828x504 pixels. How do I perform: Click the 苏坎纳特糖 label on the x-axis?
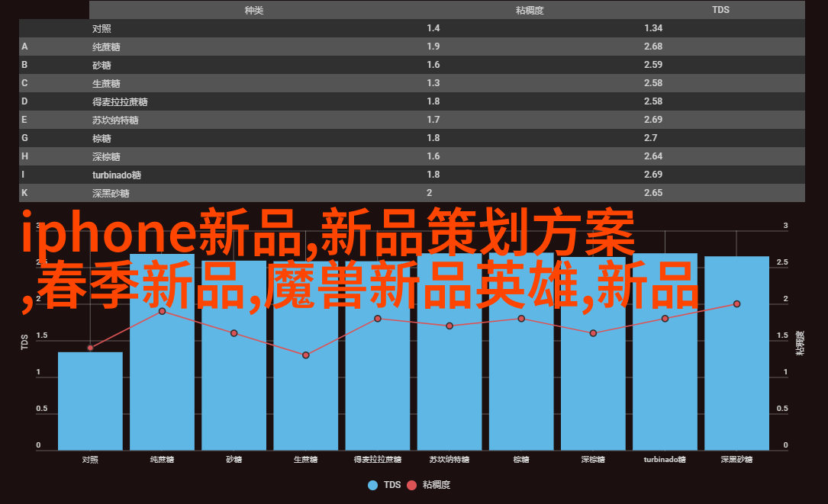click(x=449, y=460)
